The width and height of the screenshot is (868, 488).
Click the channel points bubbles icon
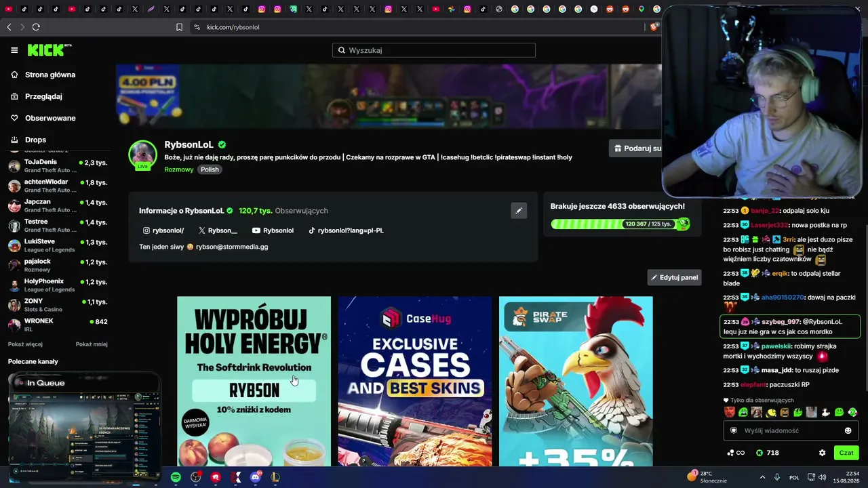(x=735, y=453)
